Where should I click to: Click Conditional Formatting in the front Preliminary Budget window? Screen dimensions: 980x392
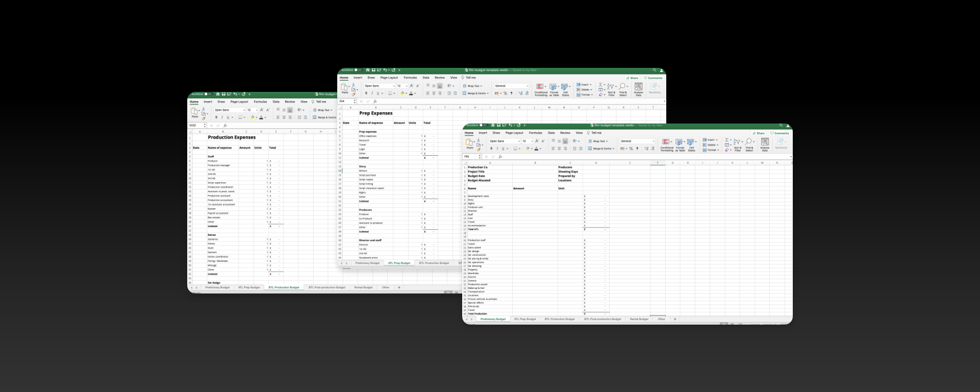pyautogui.click(x=667, y=145)
